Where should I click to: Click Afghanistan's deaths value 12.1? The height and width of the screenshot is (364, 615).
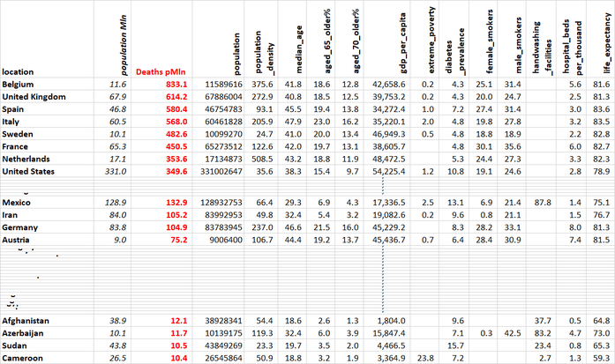[x=179, y=321]
